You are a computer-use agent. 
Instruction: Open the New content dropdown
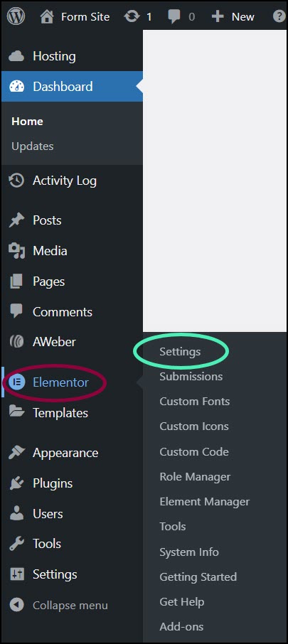[233, 16]
